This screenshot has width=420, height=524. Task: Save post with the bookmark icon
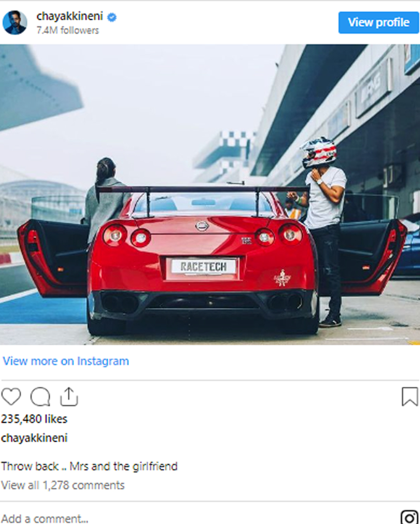[410, 396]
